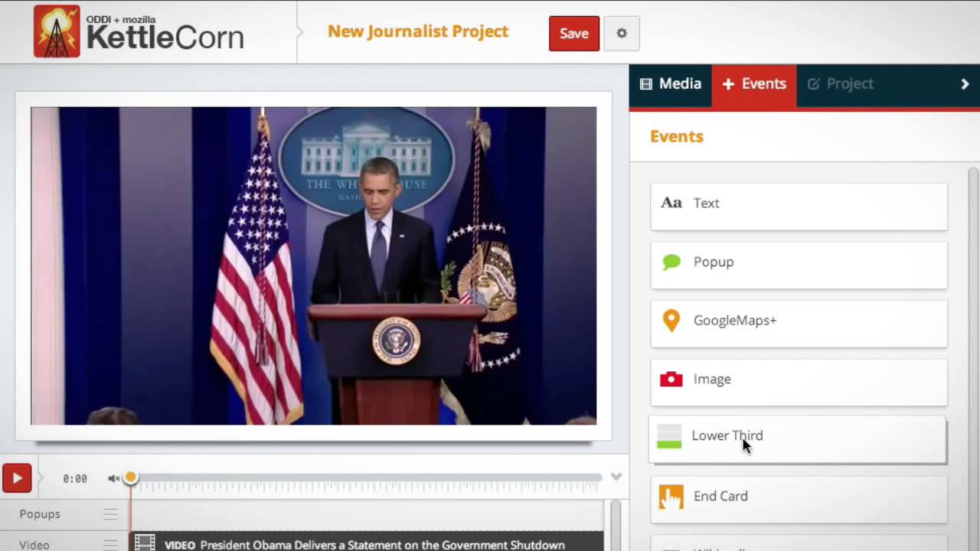Insert a GoogleMaps+ location event

pos(799,321)
